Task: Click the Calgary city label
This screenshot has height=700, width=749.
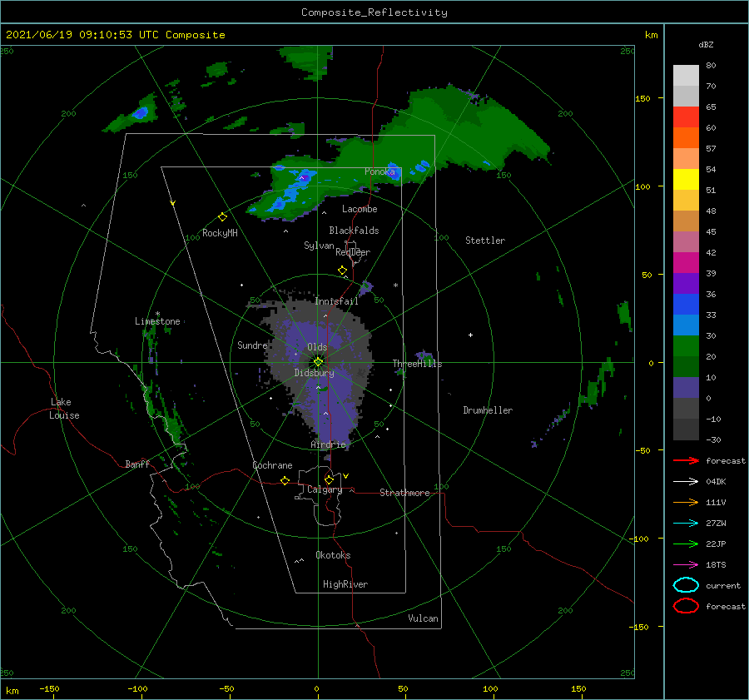Action: [325, 489]
